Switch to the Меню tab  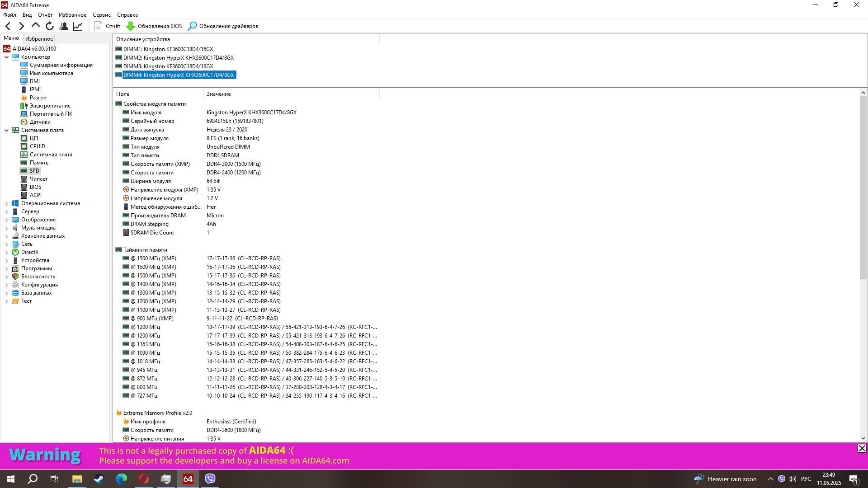11,38
